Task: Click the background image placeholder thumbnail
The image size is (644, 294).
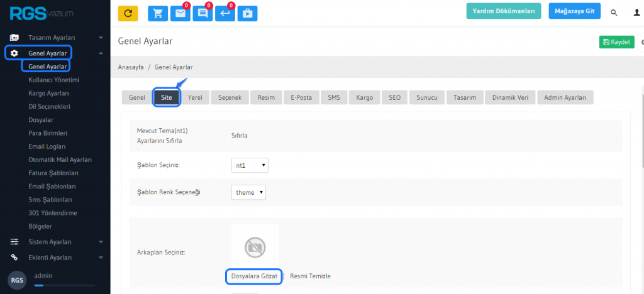Action: pyautogui.click(x=255, y=247)
